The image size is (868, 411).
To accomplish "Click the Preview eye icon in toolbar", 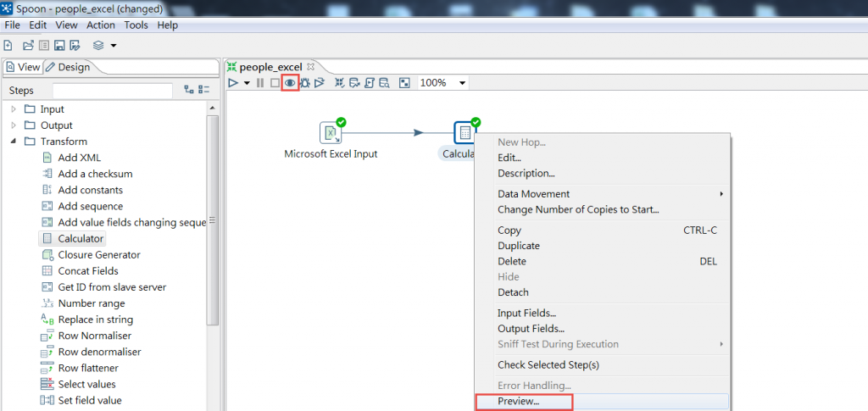I will click(x=290, y=83).
